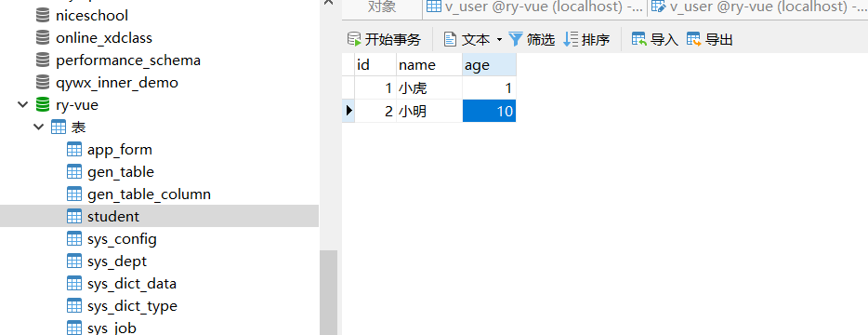Select the id cell in 小虎 row

(x=375, y=87)
